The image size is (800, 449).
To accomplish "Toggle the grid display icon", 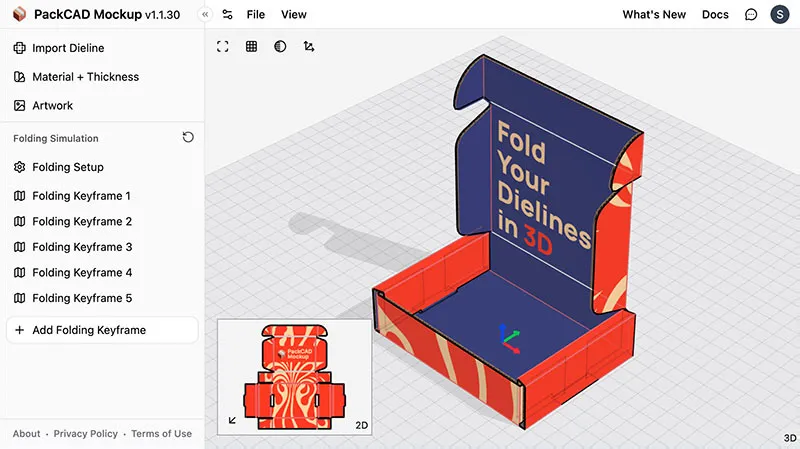I will (x=252, y=46).
